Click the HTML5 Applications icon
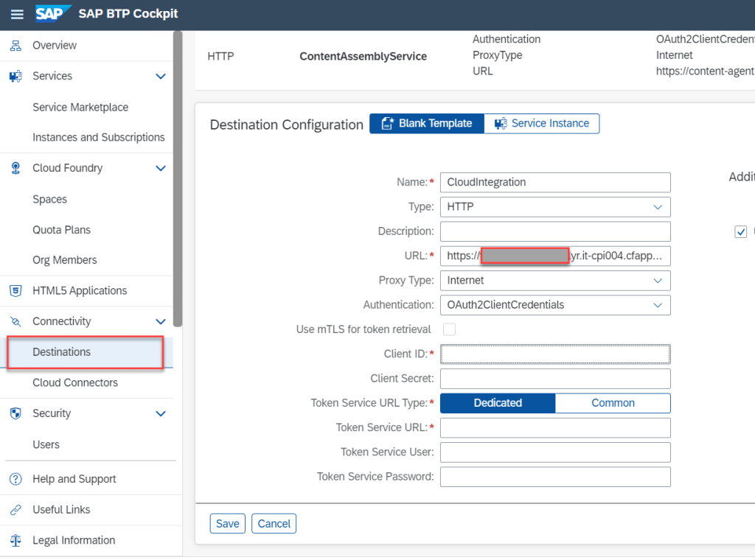Image resolution: width=755 pixels, height=560 pixels. point(15,291)
